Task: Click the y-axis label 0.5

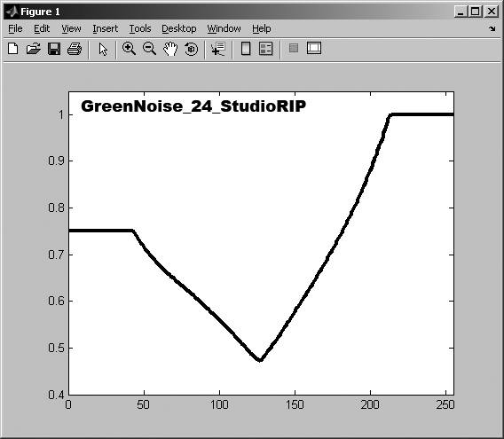Action: pos(56,348)
